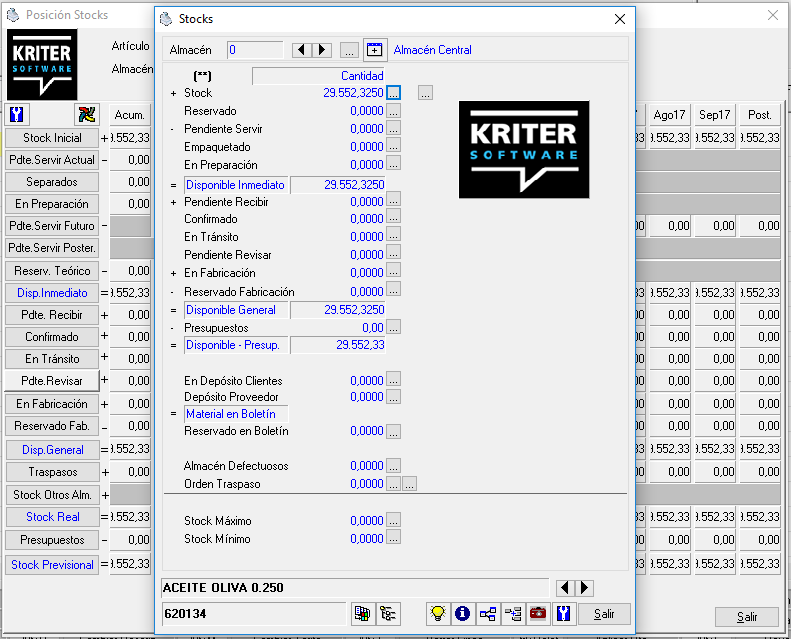
Task: Click Pdte.Servir Actual button
Action: point(52,160)
